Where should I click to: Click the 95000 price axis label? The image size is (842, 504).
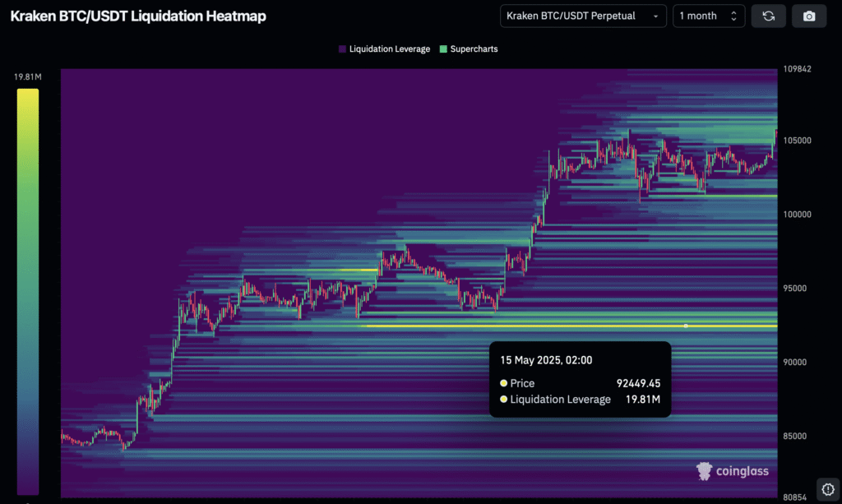click(795, 289)
